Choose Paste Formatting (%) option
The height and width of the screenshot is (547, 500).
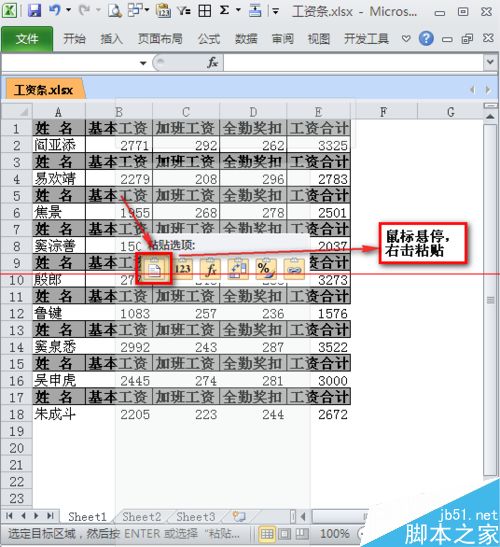(266, 269)
